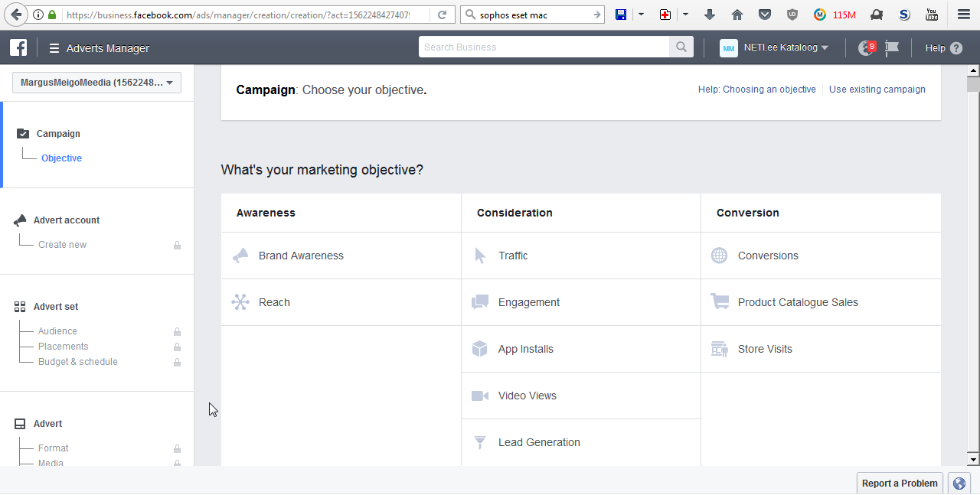This screenshot has width=980, height=495.
Task: Click the Conversions globe icon
Action: coord(719,256)
